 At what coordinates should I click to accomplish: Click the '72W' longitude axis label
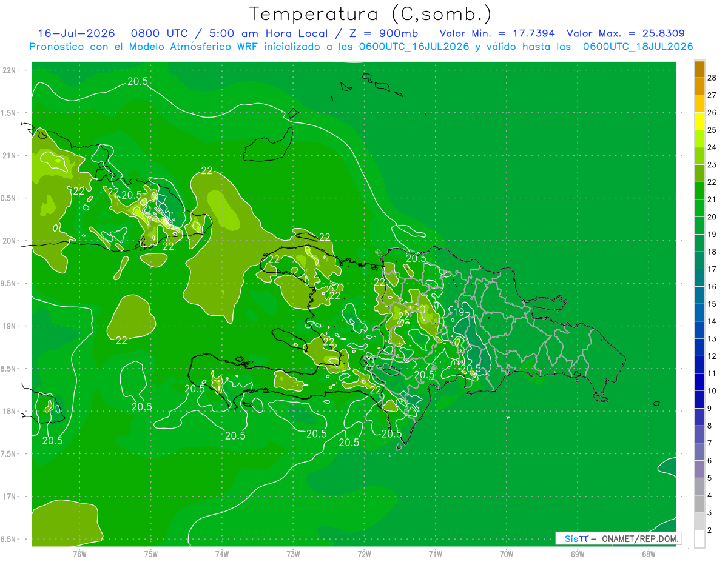click(364, 554)
